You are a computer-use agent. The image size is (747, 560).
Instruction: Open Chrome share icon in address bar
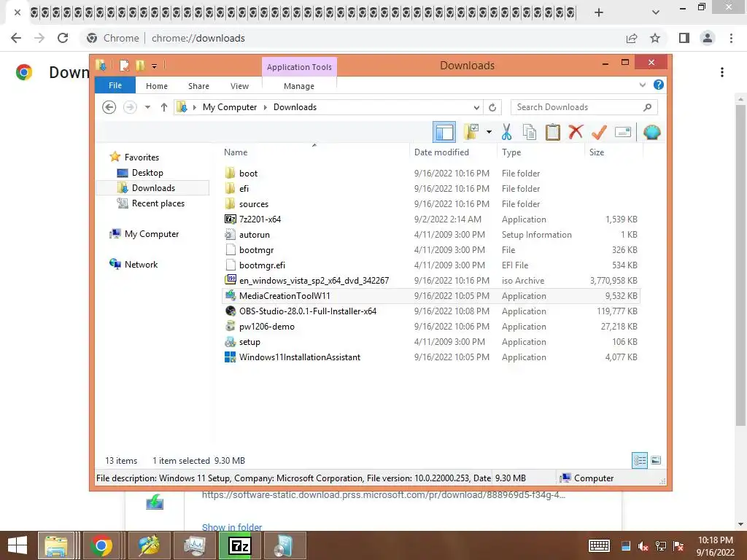point(632,38)
